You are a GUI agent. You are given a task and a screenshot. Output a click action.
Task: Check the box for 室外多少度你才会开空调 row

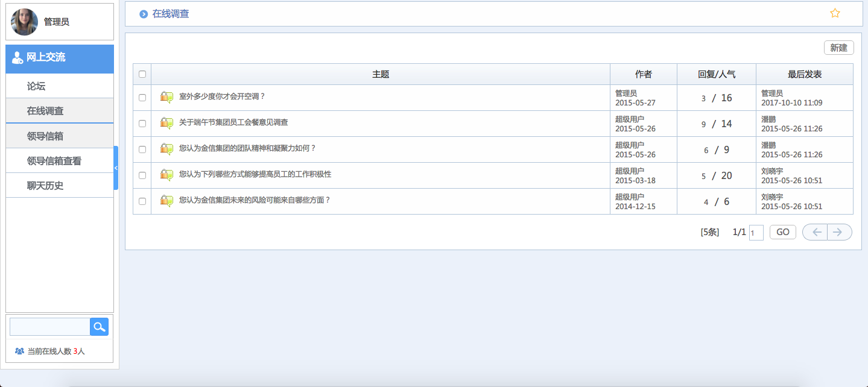pos(142,98)
